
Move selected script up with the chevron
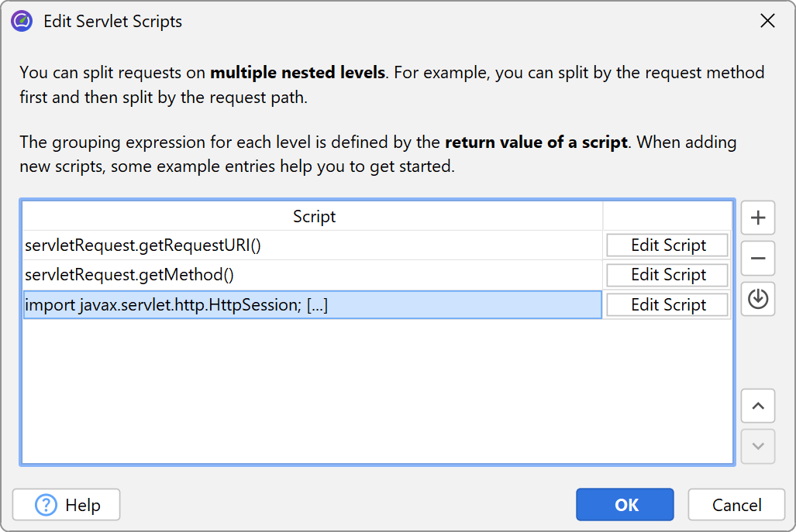(758, 406)
